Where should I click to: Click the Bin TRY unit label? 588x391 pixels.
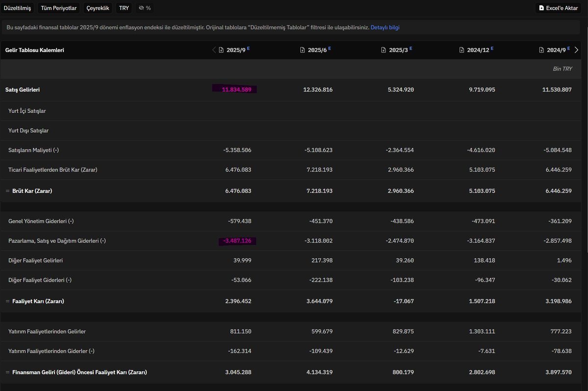(x=563, y=69)
